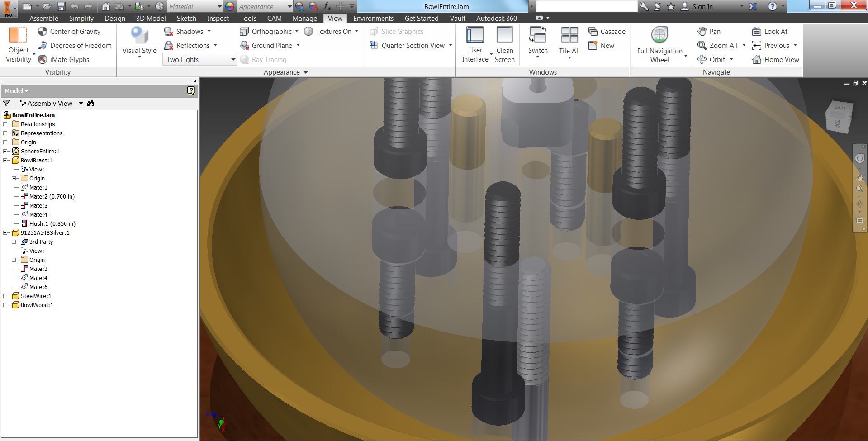Open the Model browser title dropdown
Image resolution: width=868 pixels, height=441 pixels.
pos(16,90)
